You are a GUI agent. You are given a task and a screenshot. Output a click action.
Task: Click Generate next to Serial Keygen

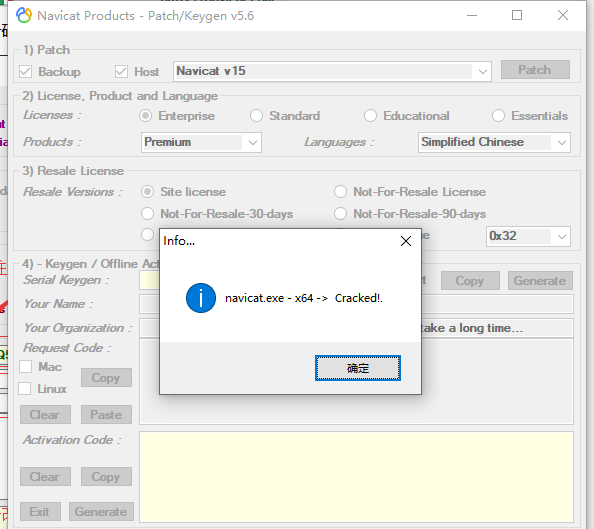coord(540,280)
